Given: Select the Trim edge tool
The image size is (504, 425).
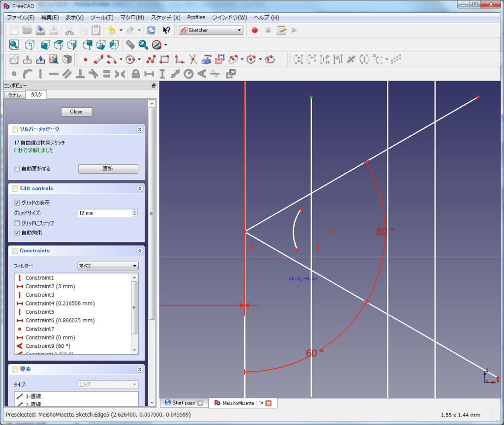Looking at the screenshot, I should 193,60.
